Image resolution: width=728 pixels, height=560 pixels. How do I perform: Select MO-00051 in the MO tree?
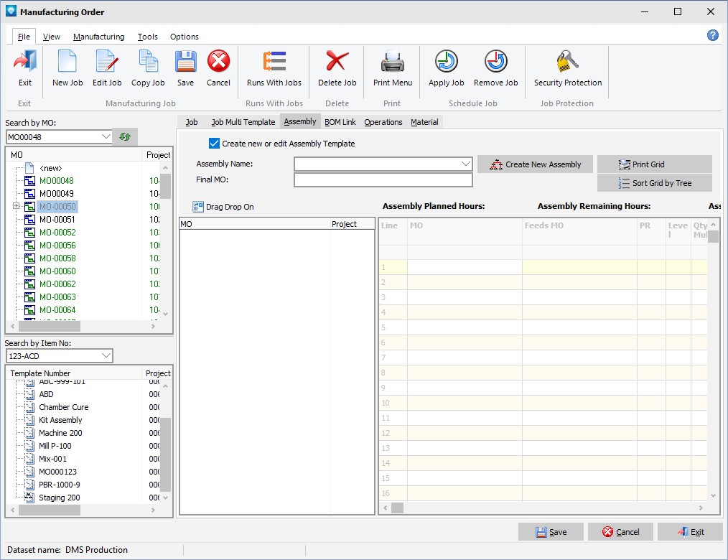click(x=57, y=219)
